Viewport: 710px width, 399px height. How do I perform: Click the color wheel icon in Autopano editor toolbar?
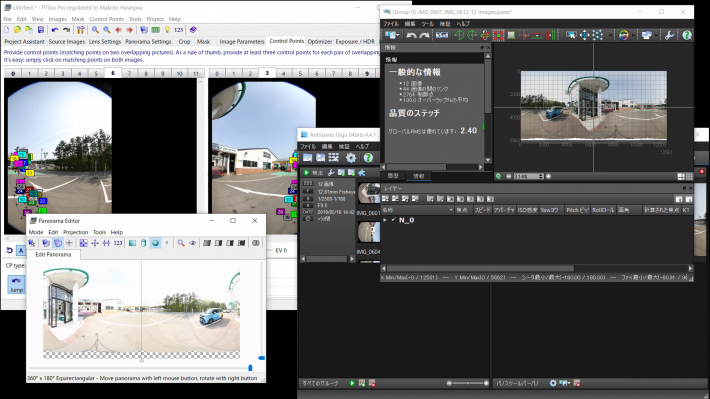[624, 35]
